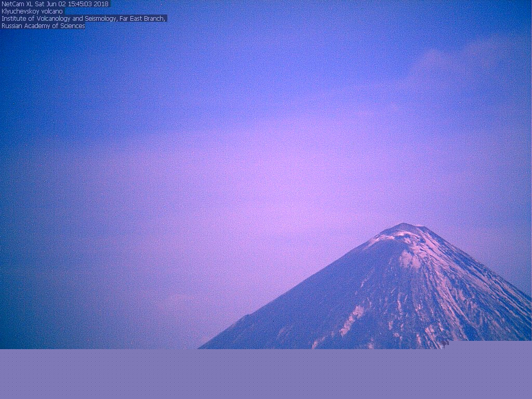532x399 pixels.
Task: Click the NetCam XL timestamp overlay text
Action: pyautogui.click(x=55, y=4)
